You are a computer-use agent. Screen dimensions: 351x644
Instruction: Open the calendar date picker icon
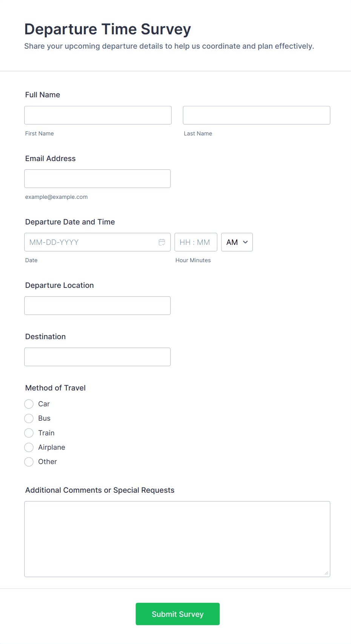coord(162,242)
